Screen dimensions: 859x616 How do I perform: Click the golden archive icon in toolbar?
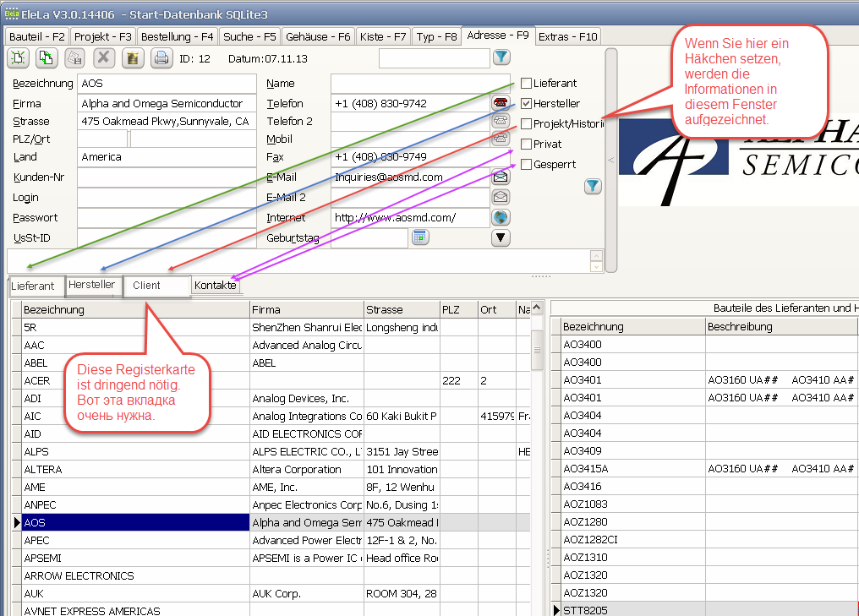[x=132, y=57]
